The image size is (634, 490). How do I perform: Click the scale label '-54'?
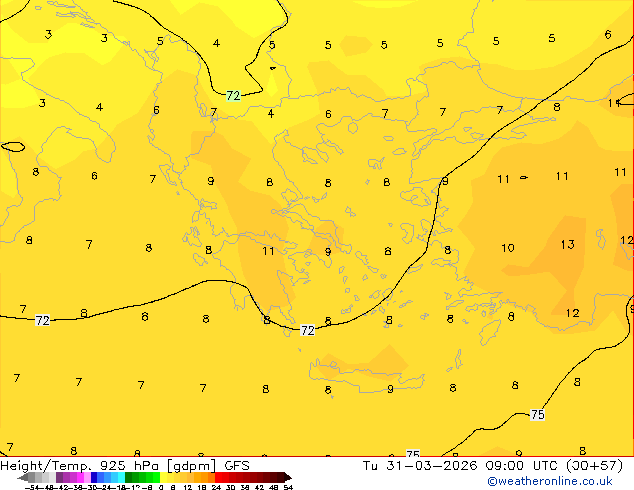click(x=32, y=488)
